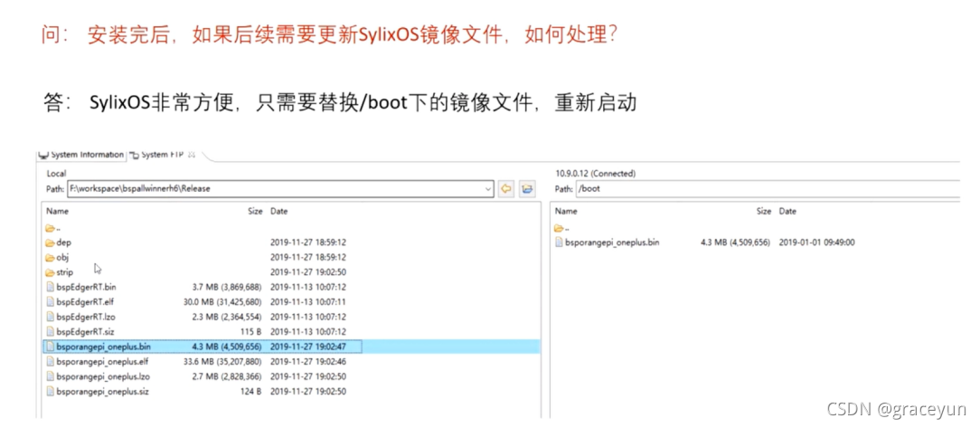Click the go-back arrow icon beside local path

(507, 188)
